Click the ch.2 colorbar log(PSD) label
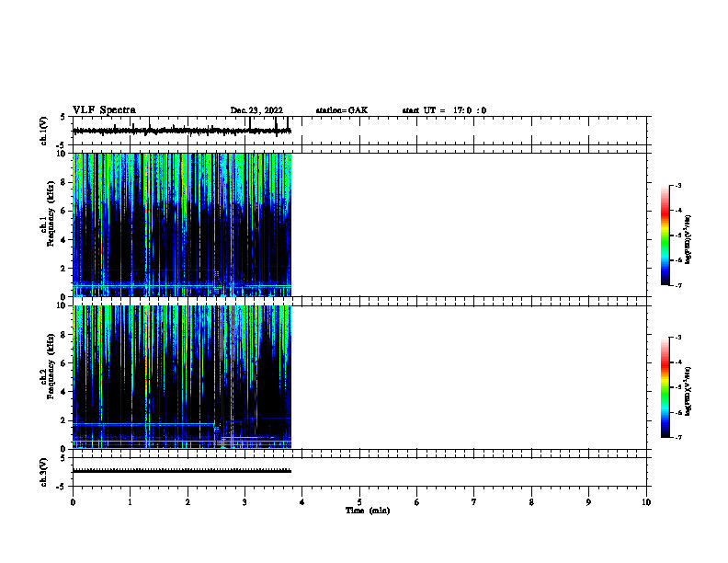Viewport: 728px width, 563px height. (x=688, y=391)
